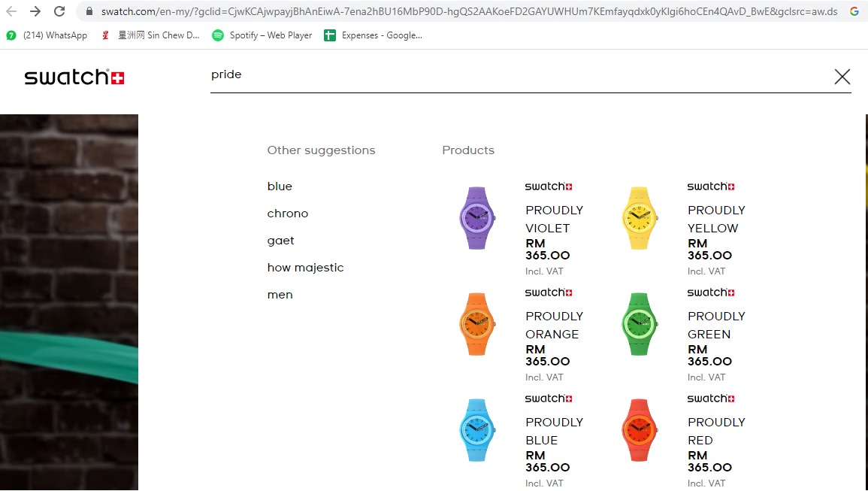Viewport: 868px width, 491px height.
Task: Open WhatsApp bookmark in bookmarks bar
Action: (47, 35)
